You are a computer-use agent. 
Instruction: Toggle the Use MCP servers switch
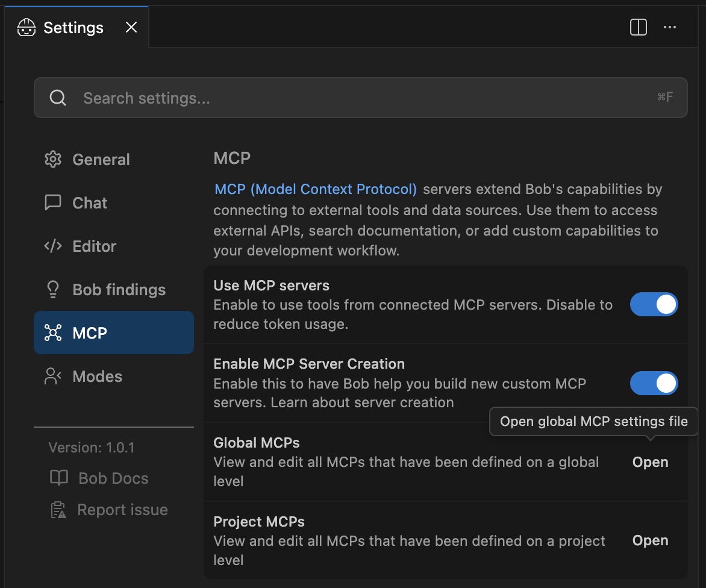654,304
